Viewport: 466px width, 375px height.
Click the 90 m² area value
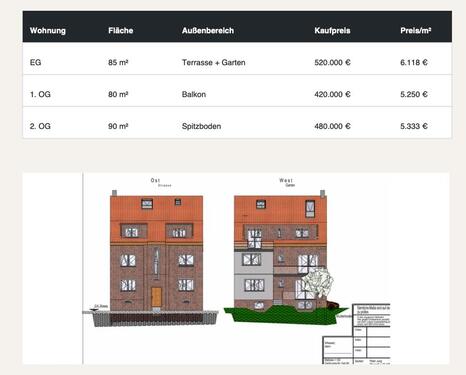[x=118, y=126]
